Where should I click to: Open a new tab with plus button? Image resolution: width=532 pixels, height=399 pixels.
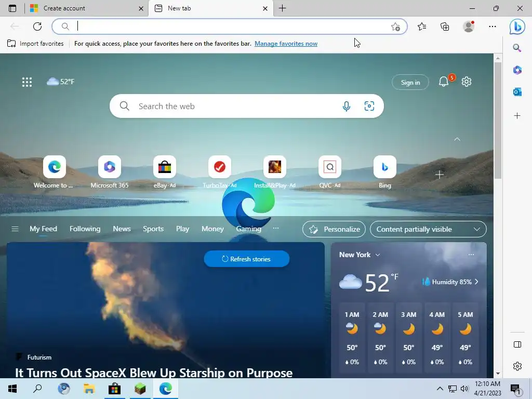click(x=282, y=8)
